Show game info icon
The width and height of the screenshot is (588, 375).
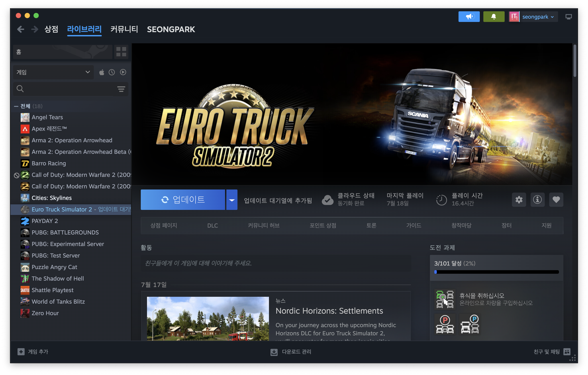point(537,200)
